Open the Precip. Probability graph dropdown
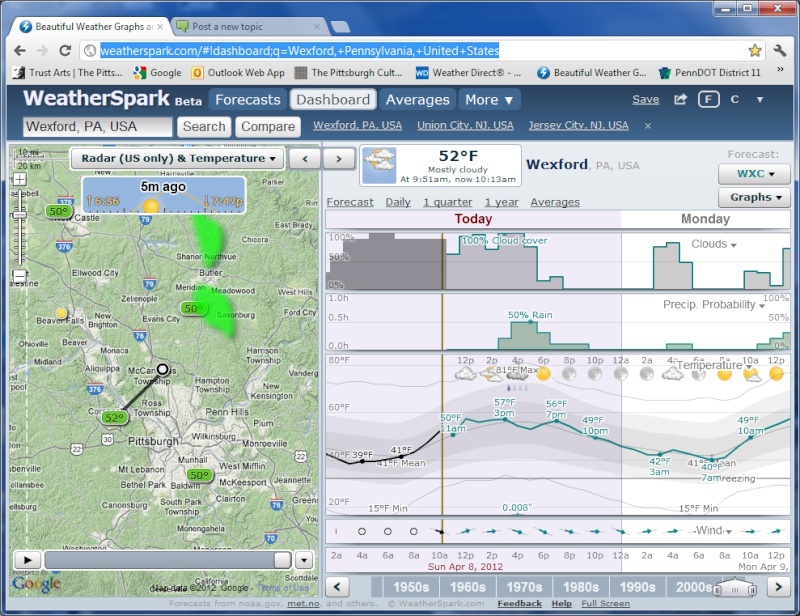Viewport: 800px width, 616px height. (x=713, y=305)
